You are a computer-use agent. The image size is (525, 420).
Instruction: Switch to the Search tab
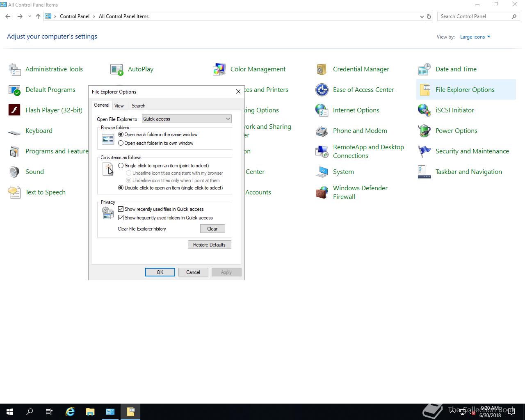[138, 106]
